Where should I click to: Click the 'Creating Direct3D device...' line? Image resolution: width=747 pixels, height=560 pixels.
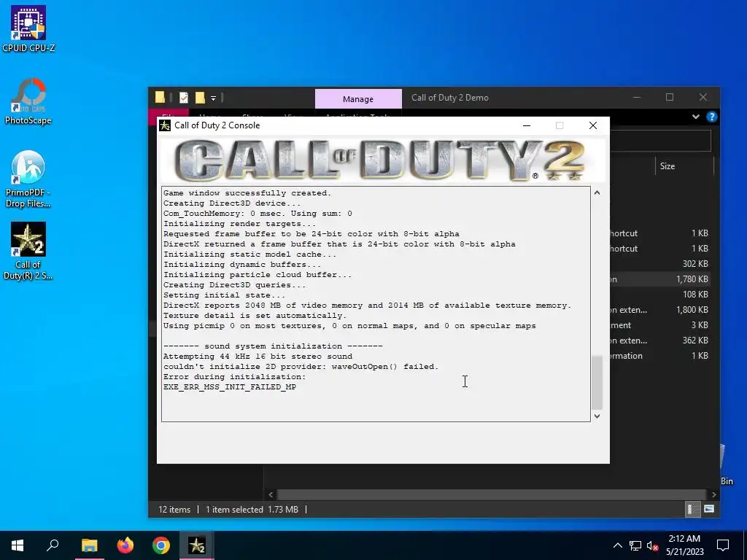[x=232, y=203]
